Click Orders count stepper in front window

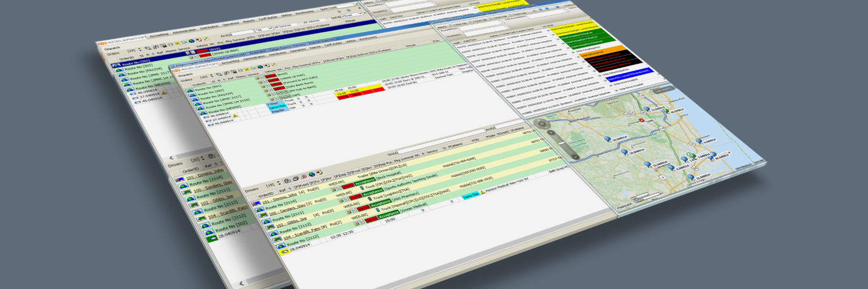[x=212, y=76]
